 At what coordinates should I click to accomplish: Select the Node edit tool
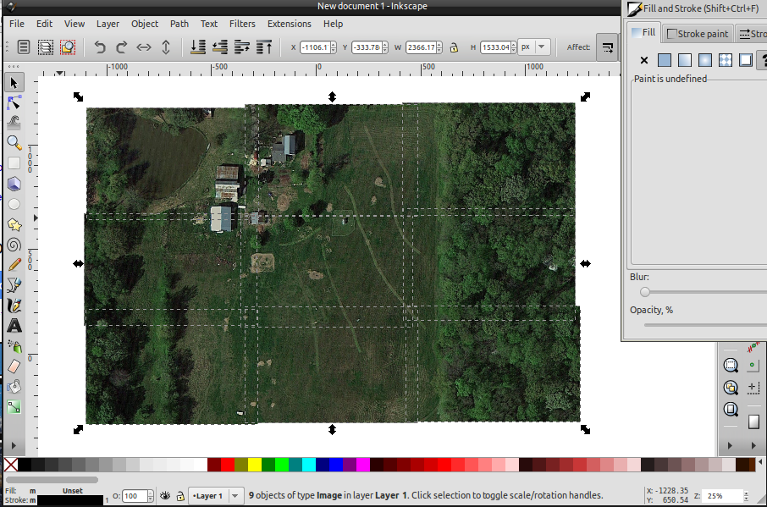tap(14, 102)
